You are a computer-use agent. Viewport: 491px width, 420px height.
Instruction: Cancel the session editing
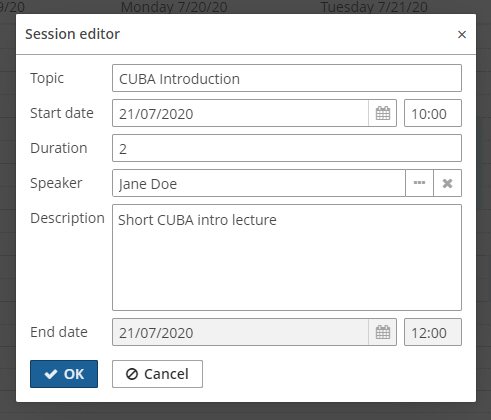point(157,374)
